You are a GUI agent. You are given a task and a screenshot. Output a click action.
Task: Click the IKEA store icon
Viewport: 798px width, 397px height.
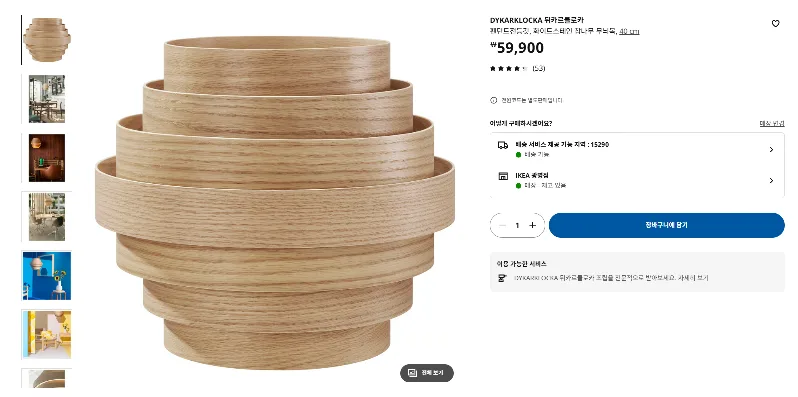coord(503,176)
